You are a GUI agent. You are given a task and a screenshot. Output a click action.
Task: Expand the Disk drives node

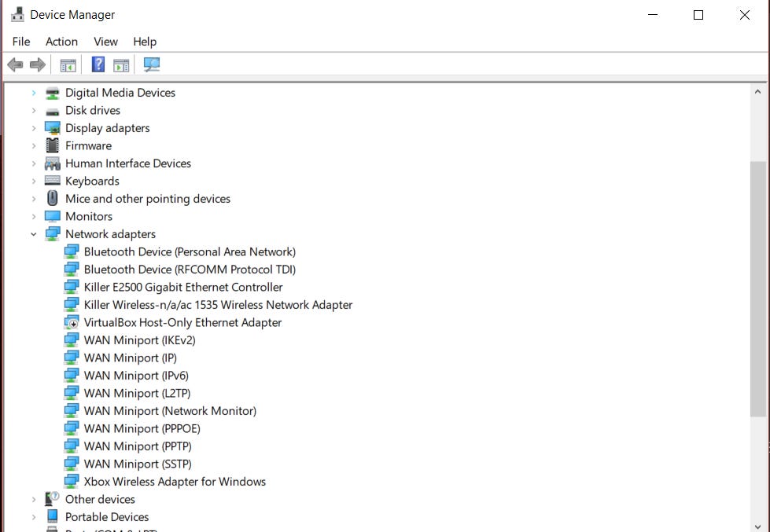click(33, 111)
